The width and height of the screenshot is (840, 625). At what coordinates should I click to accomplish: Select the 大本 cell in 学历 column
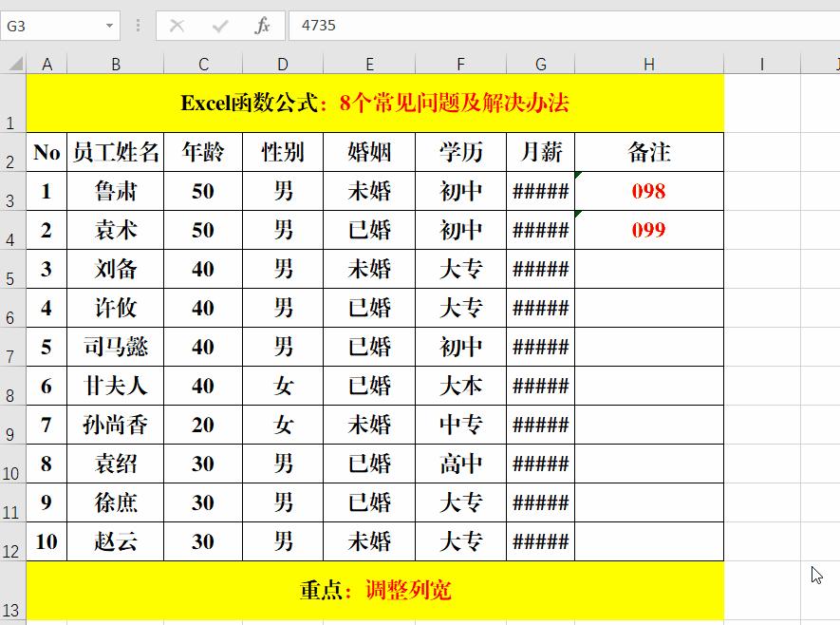pos(460,386)
